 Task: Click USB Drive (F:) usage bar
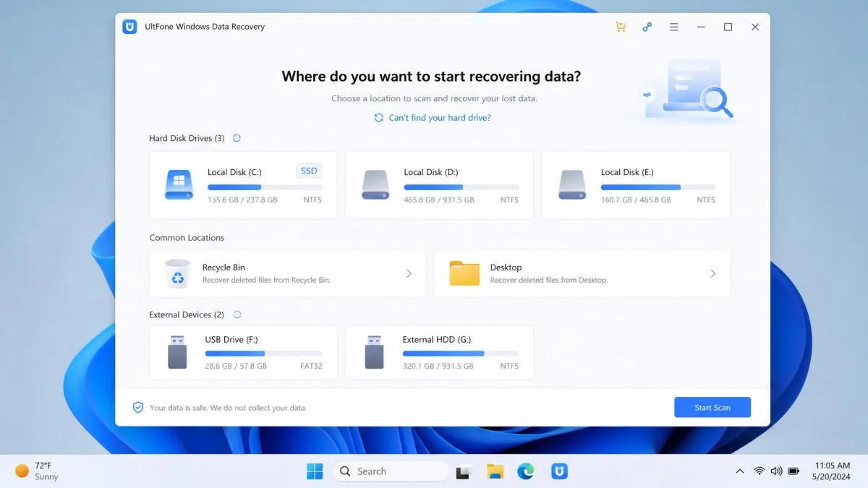tap(263, 354)
